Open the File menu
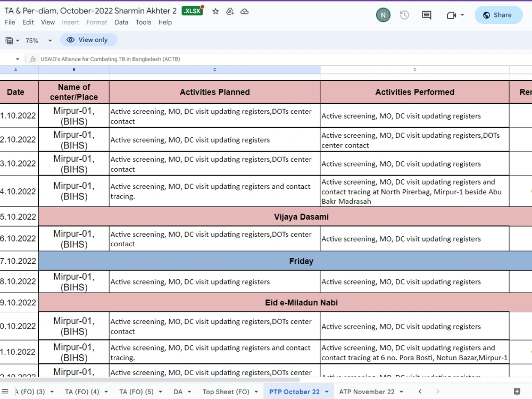This screenshot has height=399, width=532. [10, 22]
